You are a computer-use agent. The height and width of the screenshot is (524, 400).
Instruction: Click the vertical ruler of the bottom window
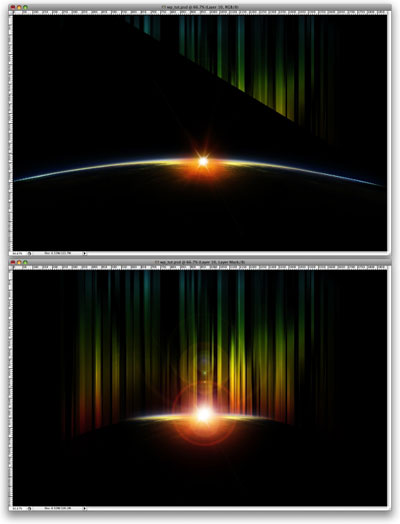[11, 388]
